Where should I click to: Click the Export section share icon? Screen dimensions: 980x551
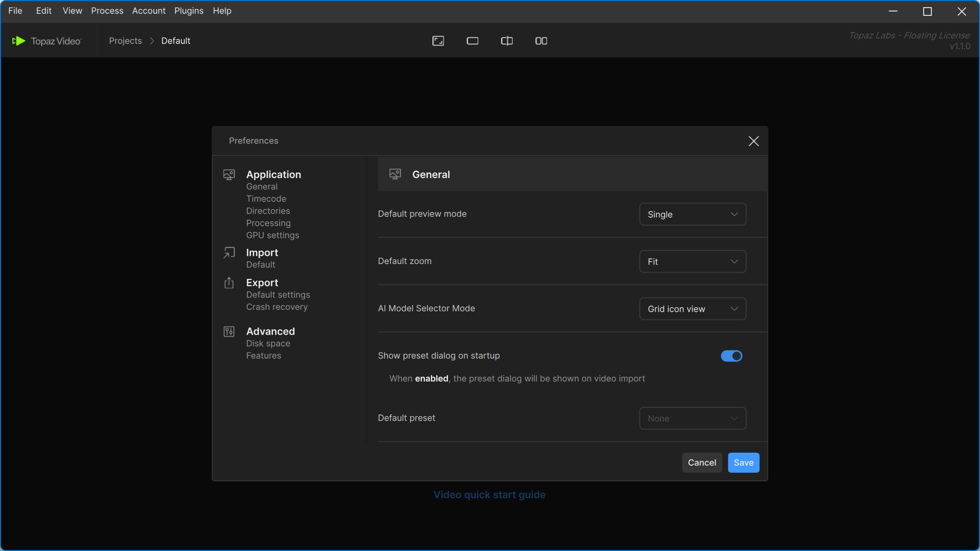pyautogui.click(x=229, y=283)
